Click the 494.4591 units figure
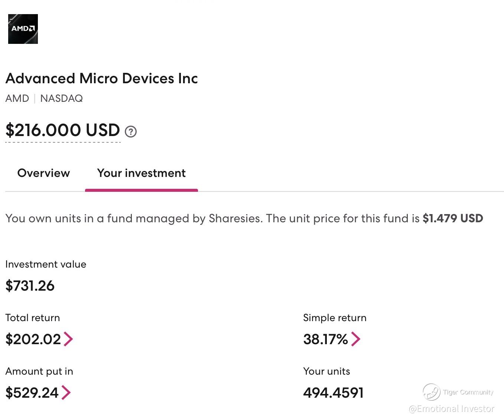The image size is (504, 420). (333, 393)
